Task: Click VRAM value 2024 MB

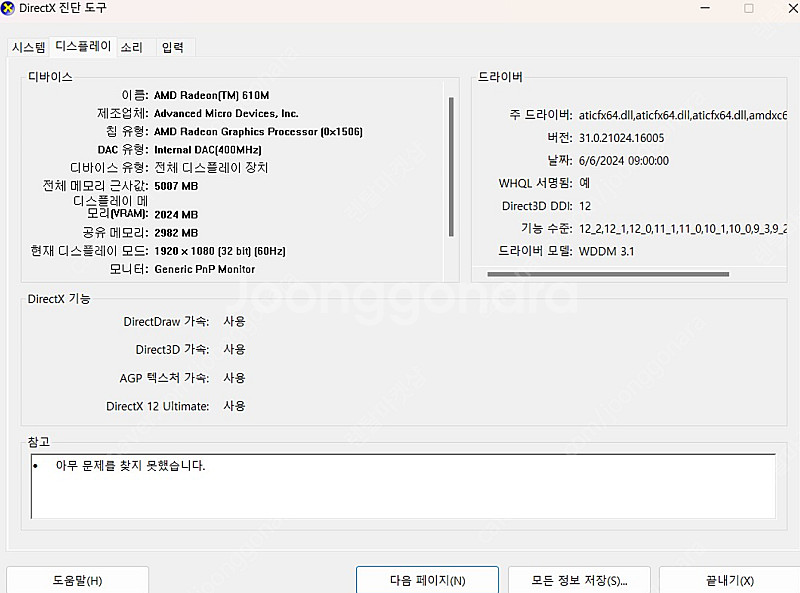Action: click(176, 215)
